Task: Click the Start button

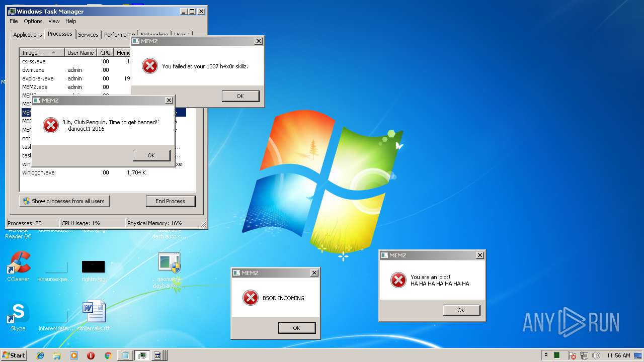Action: coord(14,355)
